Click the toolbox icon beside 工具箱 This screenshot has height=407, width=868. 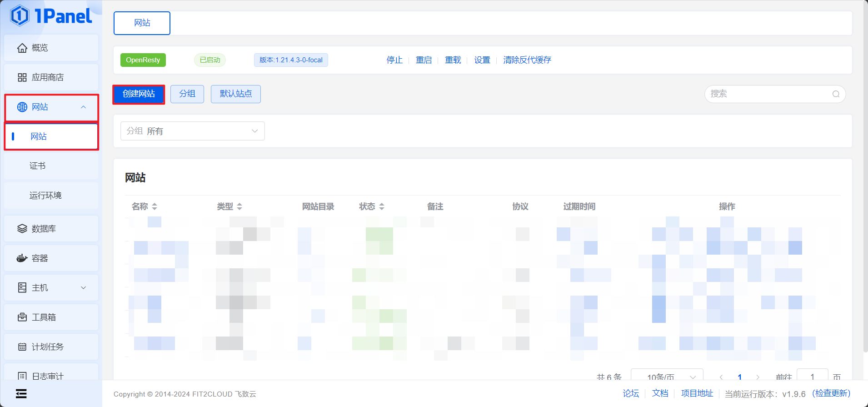click(22, 317)
